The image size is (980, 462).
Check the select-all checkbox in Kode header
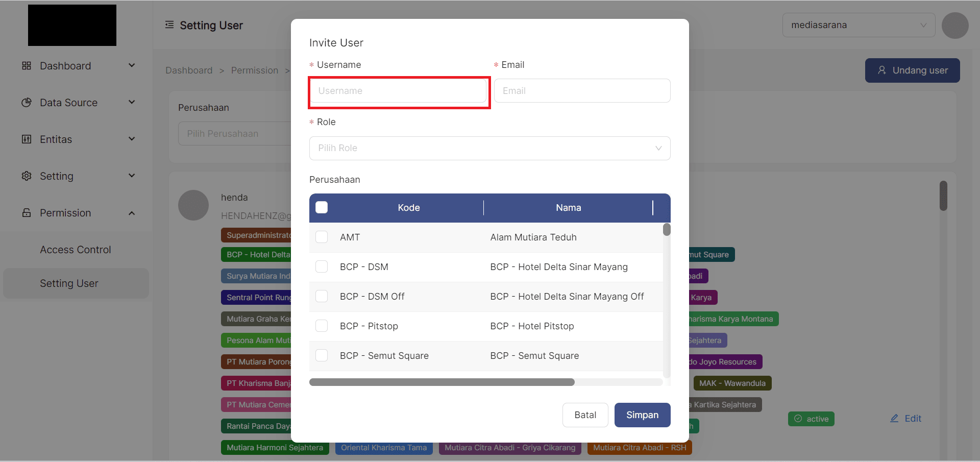[322, 207]
